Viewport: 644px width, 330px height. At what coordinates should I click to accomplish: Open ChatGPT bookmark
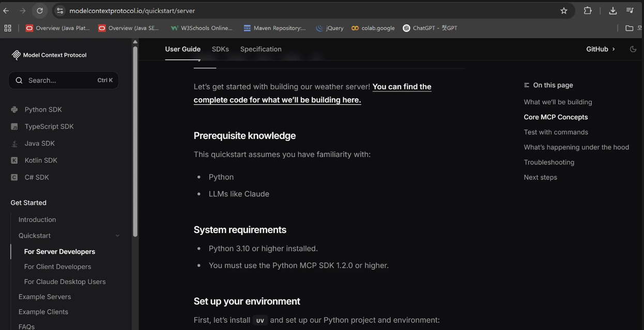pyautogui.click(x=430, y=28)
